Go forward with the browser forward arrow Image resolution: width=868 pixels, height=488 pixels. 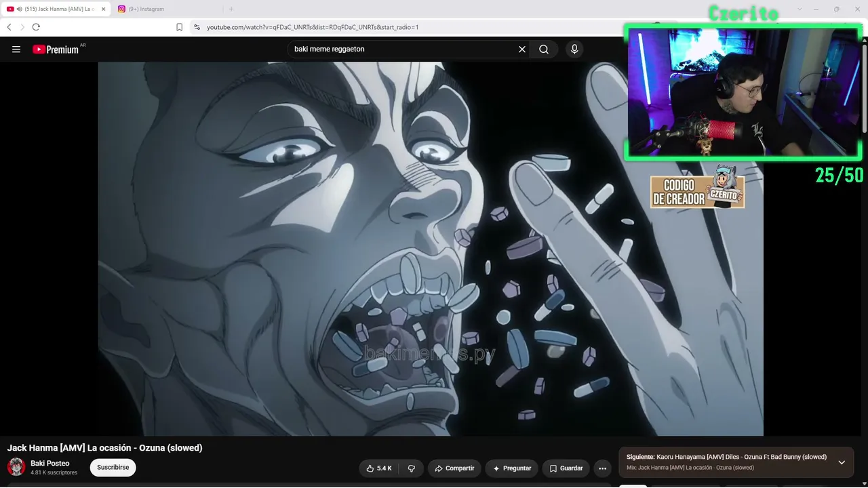(22, 27)
